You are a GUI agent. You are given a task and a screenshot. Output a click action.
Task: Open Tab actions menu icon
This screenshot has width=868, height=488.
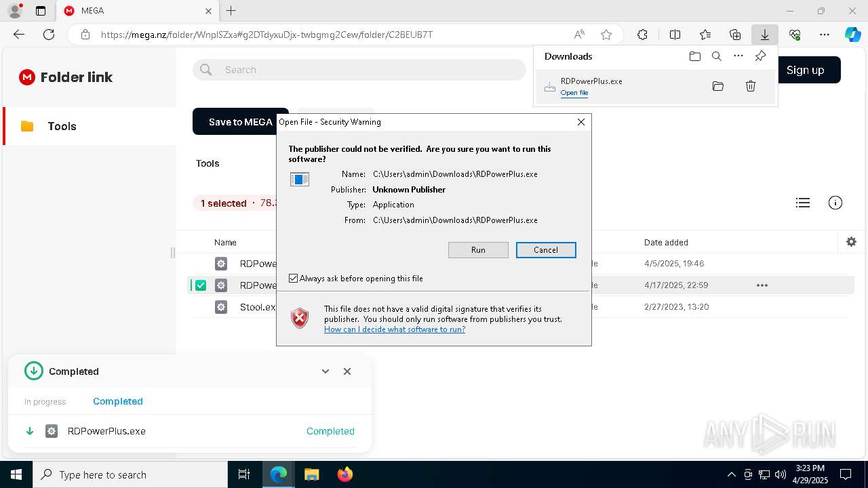tap(41, 11)
